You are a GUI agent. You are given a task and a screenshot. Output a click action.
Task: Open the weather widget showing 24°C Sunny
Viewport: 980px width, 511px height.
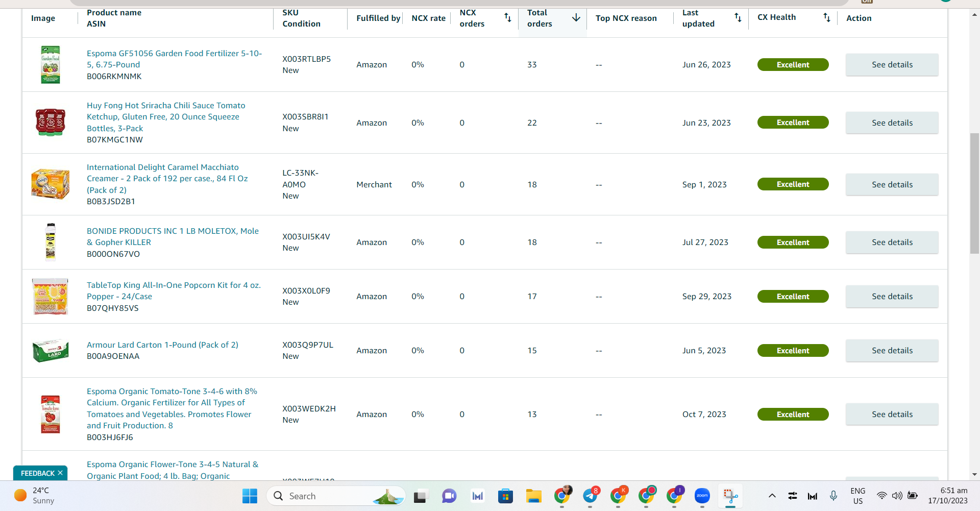tap(35, 496)
